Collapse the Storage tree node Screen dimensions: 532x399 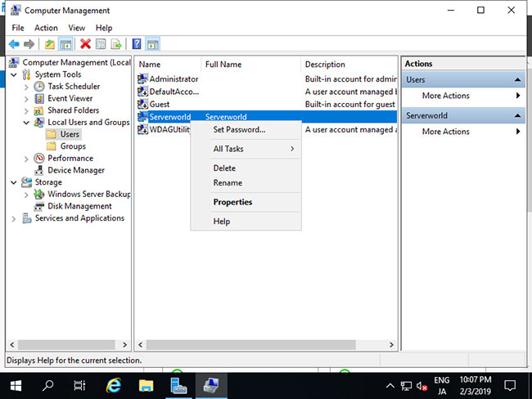(x=14, y=182)
